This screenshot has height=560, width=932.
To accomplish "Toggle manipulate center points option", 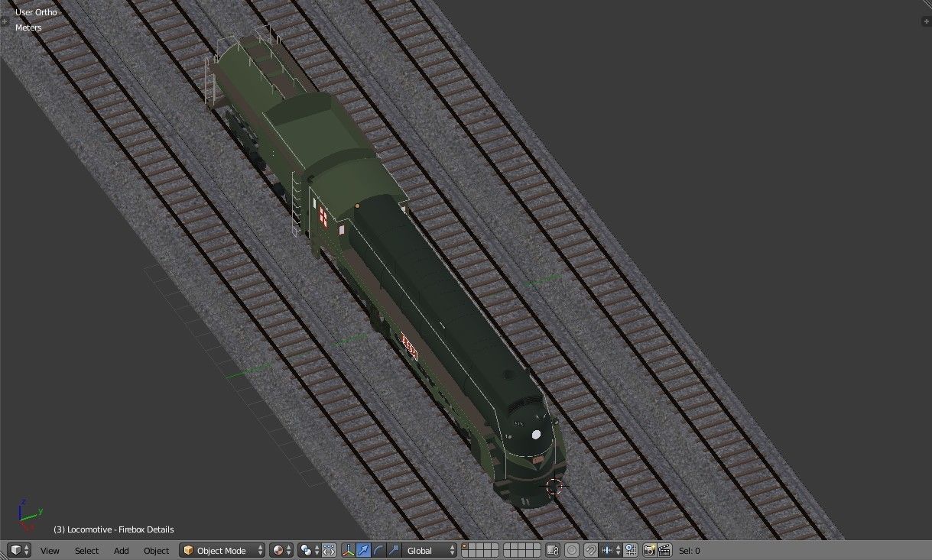I will (x=329, y=550).
